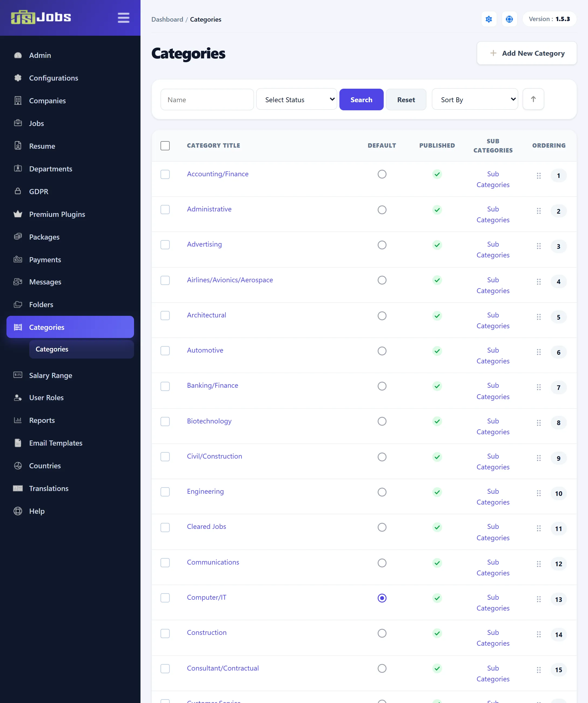
Task: Open Countries in the sidebar
Action: [70, 466]
